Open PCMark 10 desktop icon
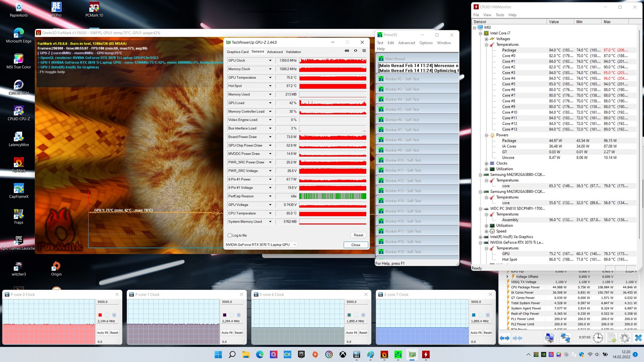 tap(94, 10)
